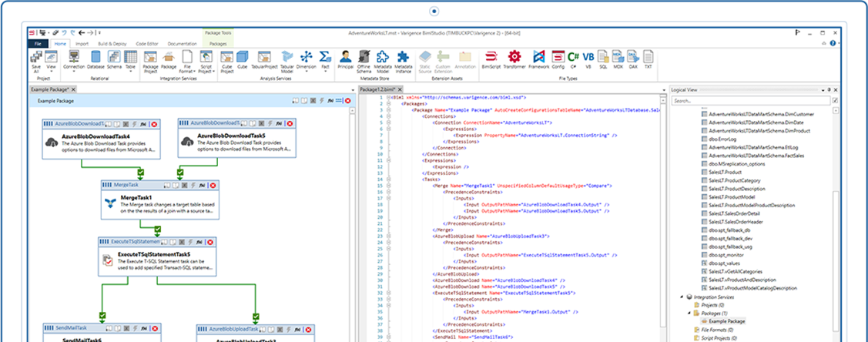Select SalesLT.Product in Logical View tree
868x342 pixels.
click(x=725, y=173)
